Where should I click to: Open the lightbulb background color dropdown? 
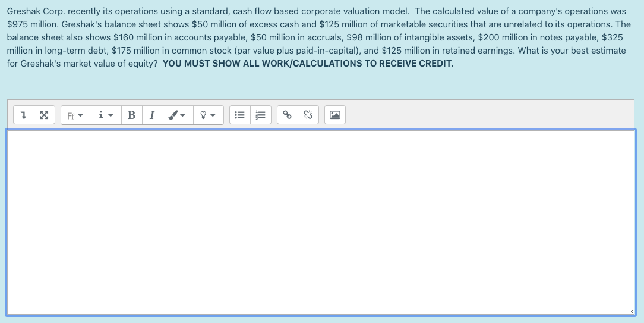click(208, 115)
